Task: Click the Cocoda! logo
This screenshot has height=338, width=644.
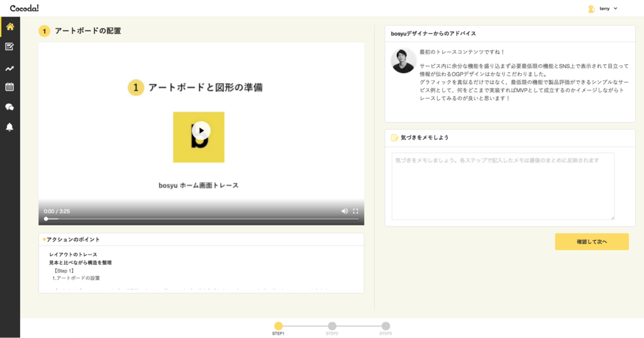Action: coord(25,8)
